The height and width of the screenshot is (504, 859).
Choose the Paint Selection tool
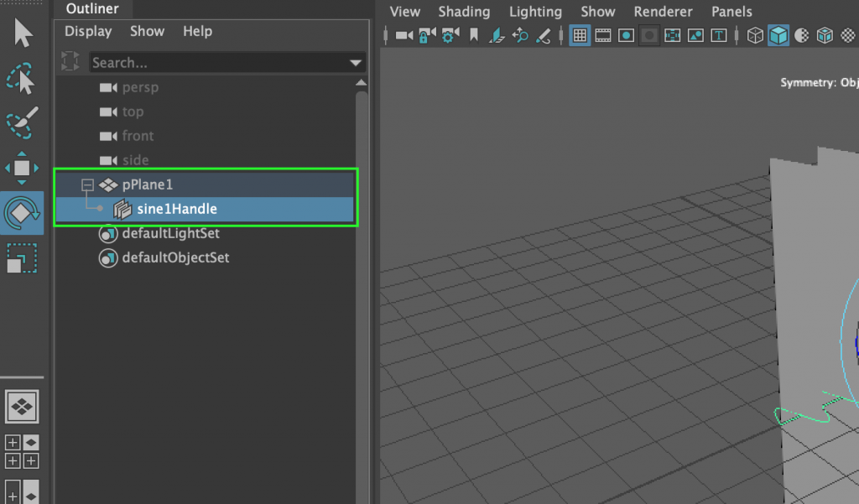[22, 122]
